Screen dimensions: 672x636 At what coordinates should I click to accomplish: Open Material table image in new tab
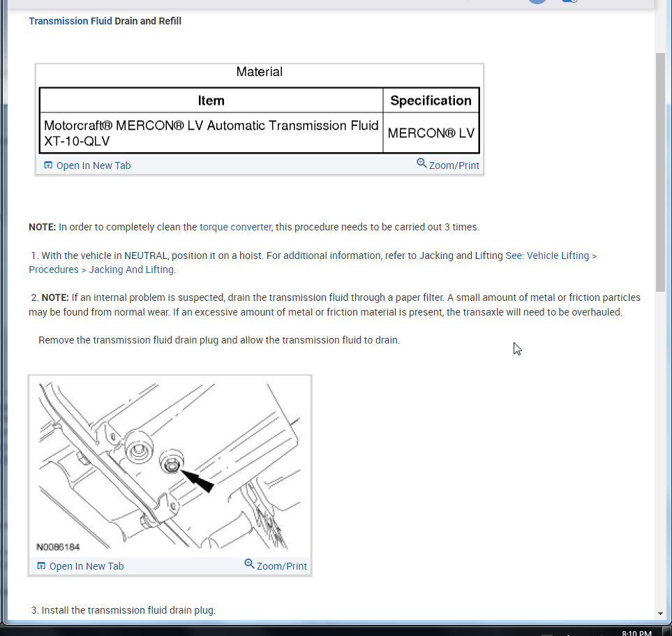[94, 165]
